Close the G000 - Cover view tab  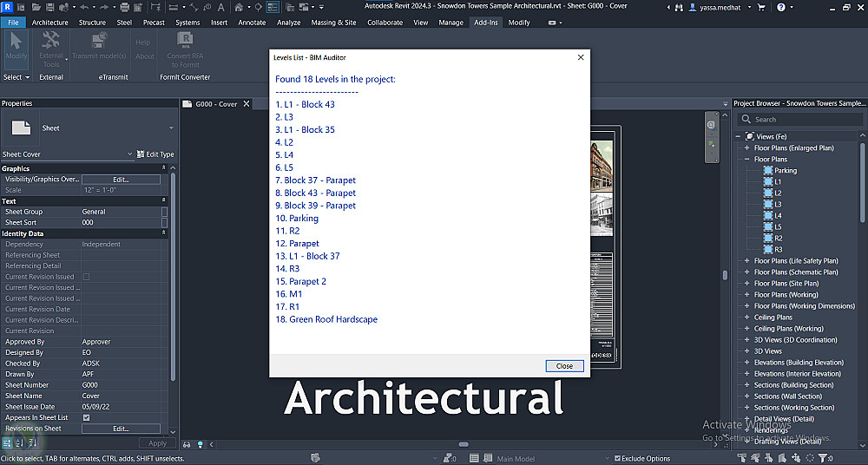(x=247, y=103)
